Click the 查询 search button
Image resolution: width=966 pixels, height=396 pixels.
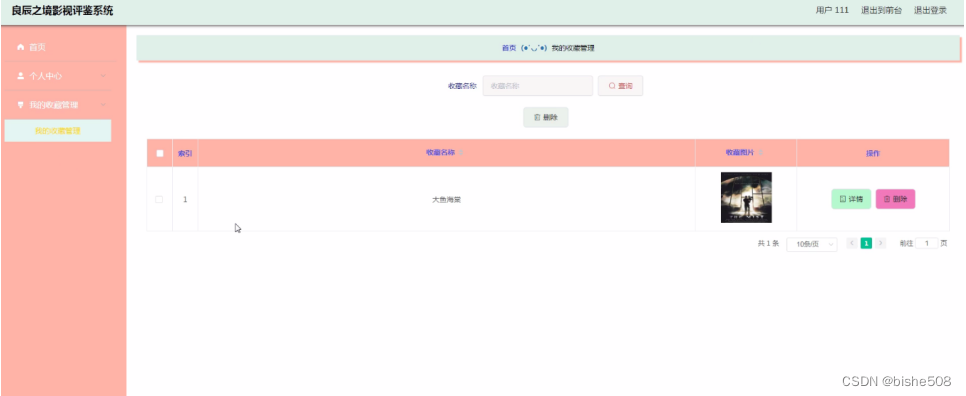[x=620, y=86]
